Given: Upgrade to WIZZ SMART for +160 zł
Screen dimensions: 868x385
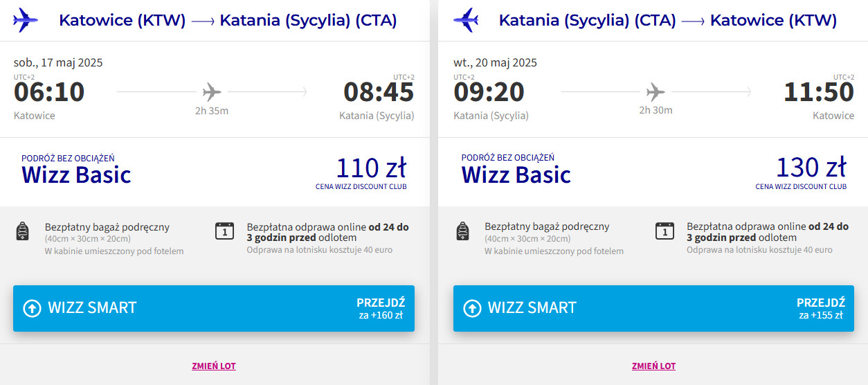Looking at the screenshot, I should pos(213,308).
